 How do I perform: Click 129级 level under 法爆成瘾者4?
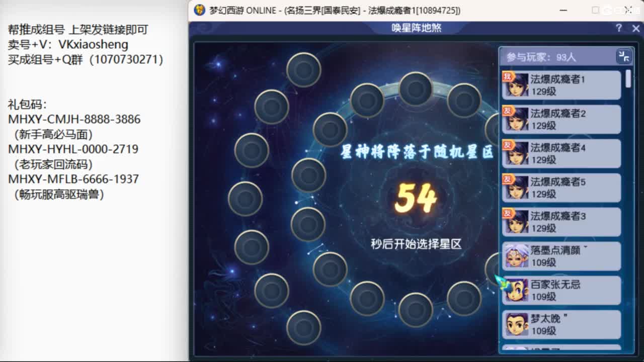(544, 160)
